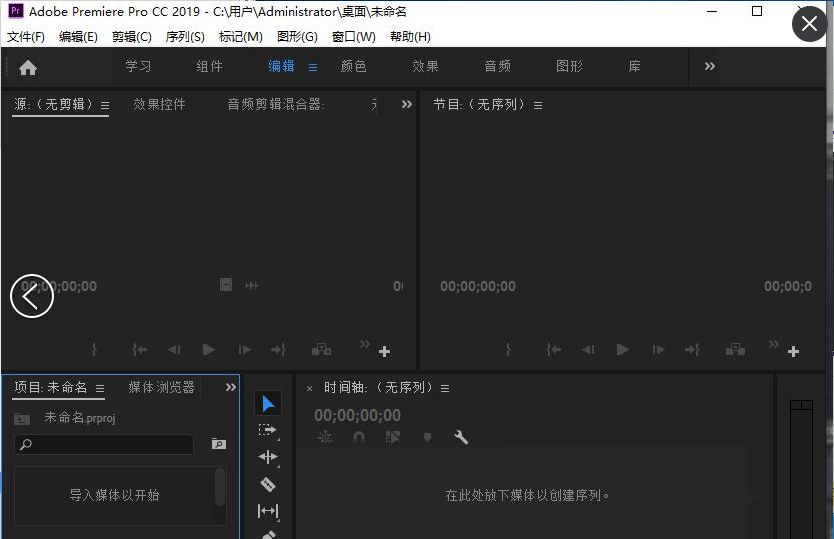Open the 节目:(无序列) panel menu

point(538,106)
